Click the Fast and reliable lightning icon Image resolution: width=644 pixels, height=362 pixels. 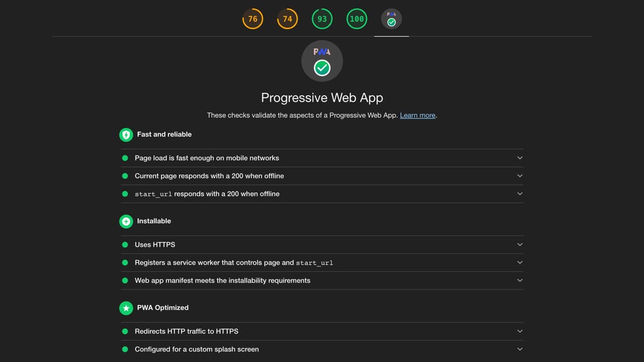point(126,134)
